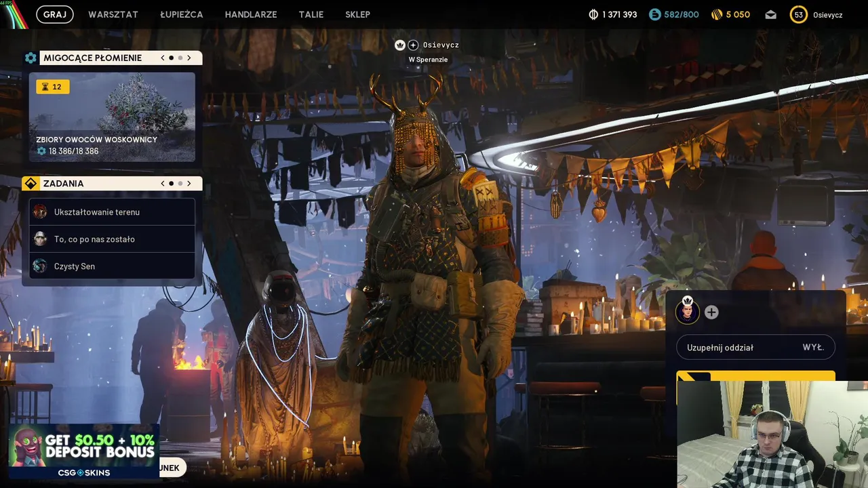Click the Osievycz nameplate above character
868x488 pixels.
tap(441, 45)
